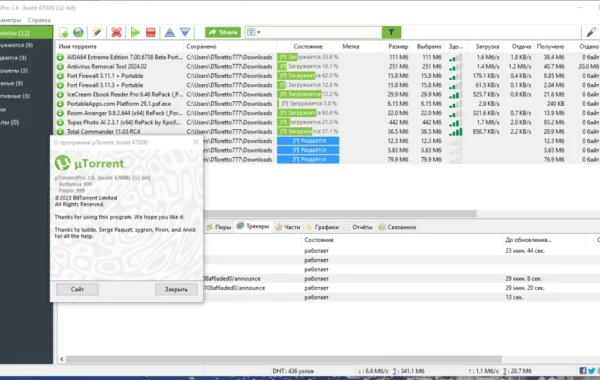Screen dimensions: 600x380
Task: Select the Torrents (12) sidebar category
Action: 26,33
